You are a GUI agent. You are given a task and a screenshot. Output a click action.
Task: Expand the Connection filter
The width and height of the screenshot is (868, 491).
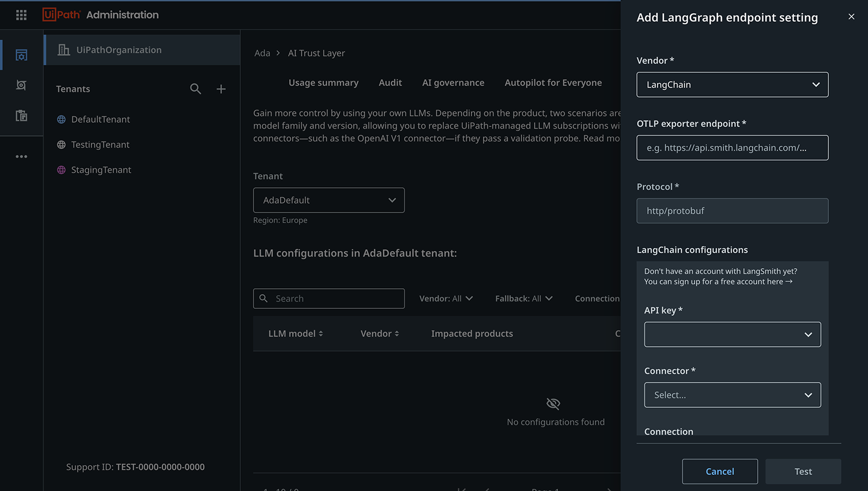click(597, 299)
